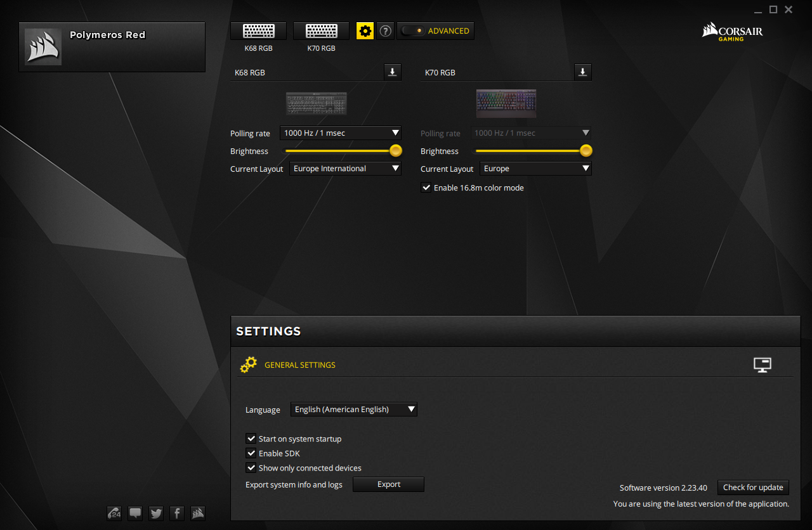The image size is (812, 530).
Task: Toggle the Enable SDK checkbox
Action: pyautogui.click(x=251, y=453)
